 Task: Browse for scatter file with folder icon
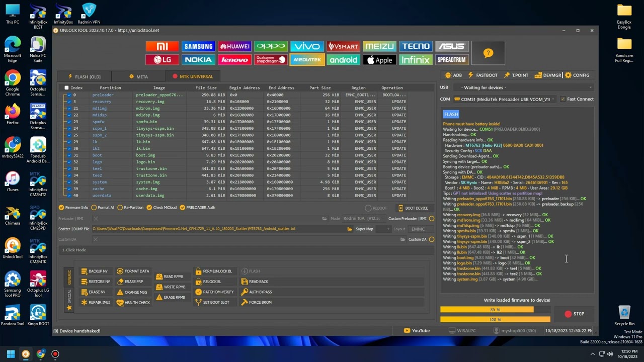click(x=350, y=229)
